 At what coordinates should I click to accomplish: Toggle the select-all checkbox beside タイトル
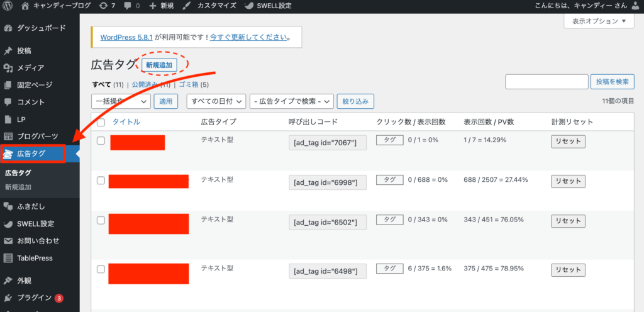tap(101, 122)
